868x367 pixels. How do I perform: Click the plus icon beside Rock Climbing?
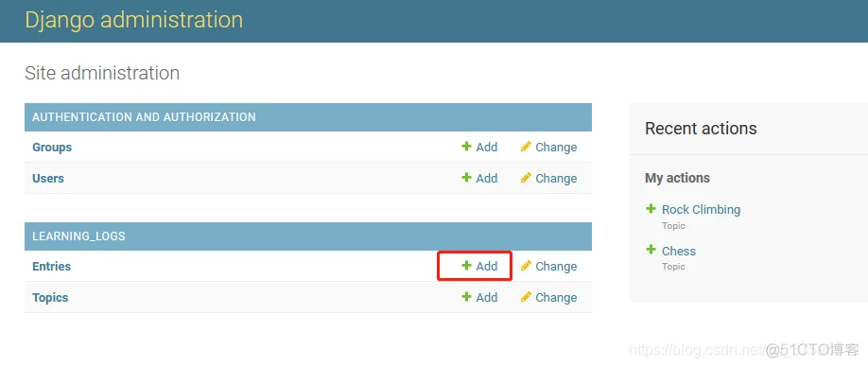651,209
